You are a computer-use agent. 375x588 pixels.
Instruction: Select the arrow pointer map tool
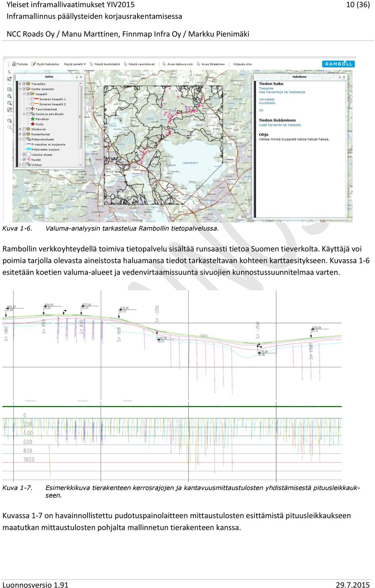click(9, 72)
